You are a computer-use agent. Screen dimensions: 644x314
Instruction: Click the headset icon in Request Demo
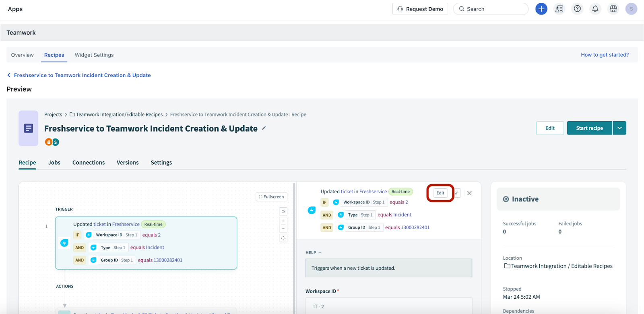(400, 9)
